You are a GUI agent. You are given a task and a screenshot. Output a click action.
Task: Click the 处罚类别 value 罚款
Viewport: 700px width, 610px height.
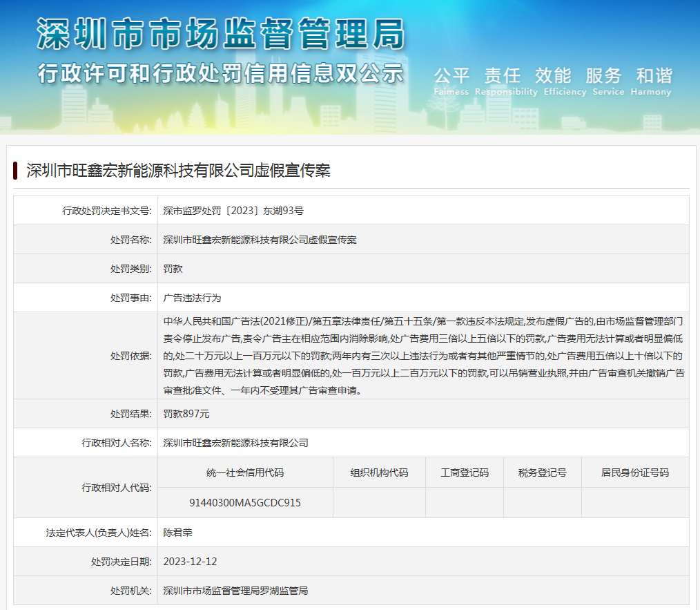point(173,269)
